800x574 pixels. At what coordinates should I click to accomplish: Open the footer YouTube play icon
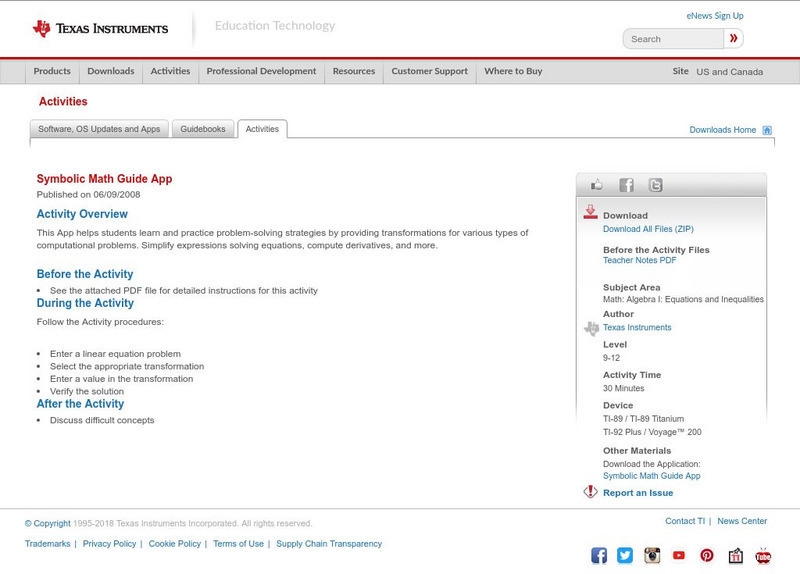679,555
